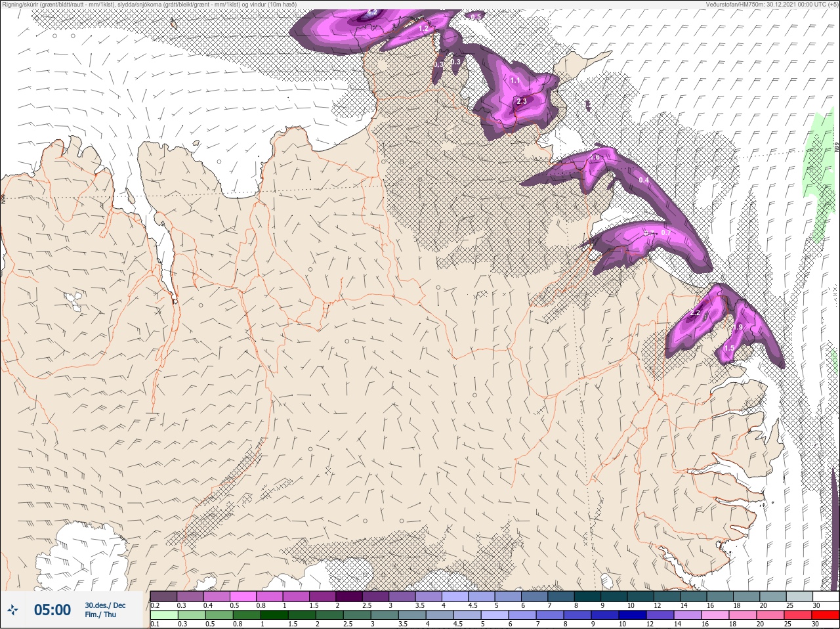Click the pink 0.5 swatch in the snow legend

pos(243,596)
